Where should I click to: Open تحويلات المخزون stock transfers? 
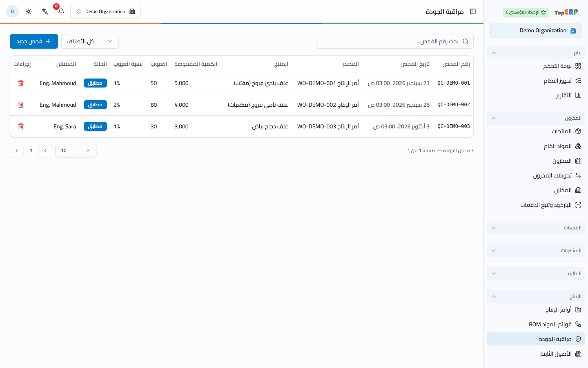point(536,175)
